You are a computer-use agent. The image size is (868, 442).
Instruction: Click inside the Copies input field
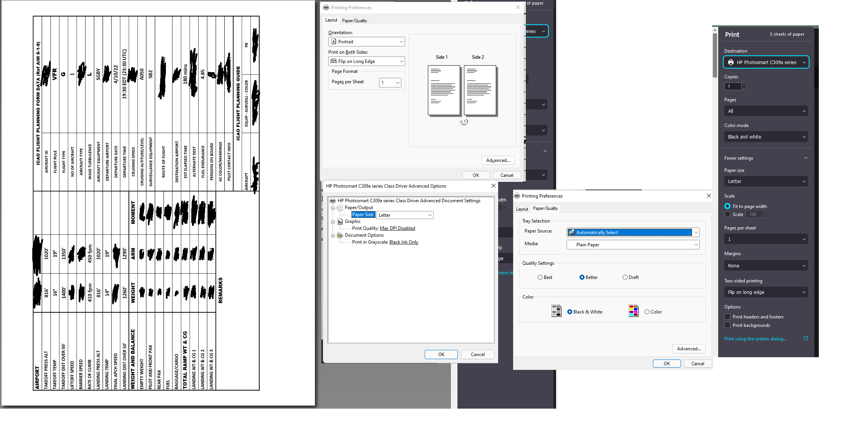click(733, 86)
